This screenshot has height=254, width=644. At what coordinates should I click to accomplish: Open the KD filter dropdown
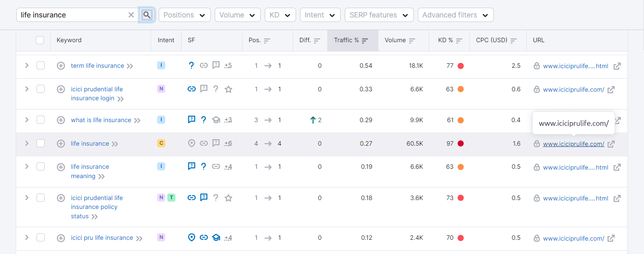[x=280, y=15]
